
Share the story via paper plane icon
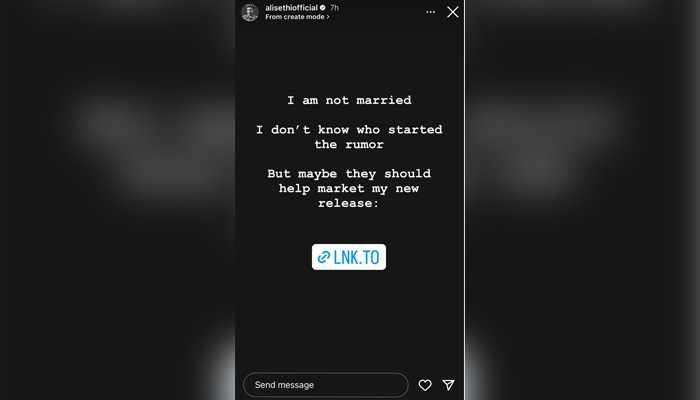(x=449, y=384)
